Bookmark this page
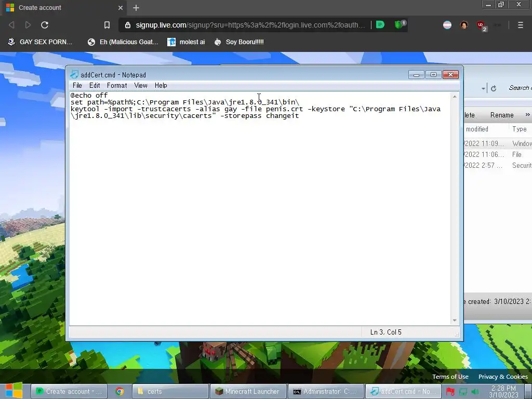The image size is (532, 399). point(107,25)
